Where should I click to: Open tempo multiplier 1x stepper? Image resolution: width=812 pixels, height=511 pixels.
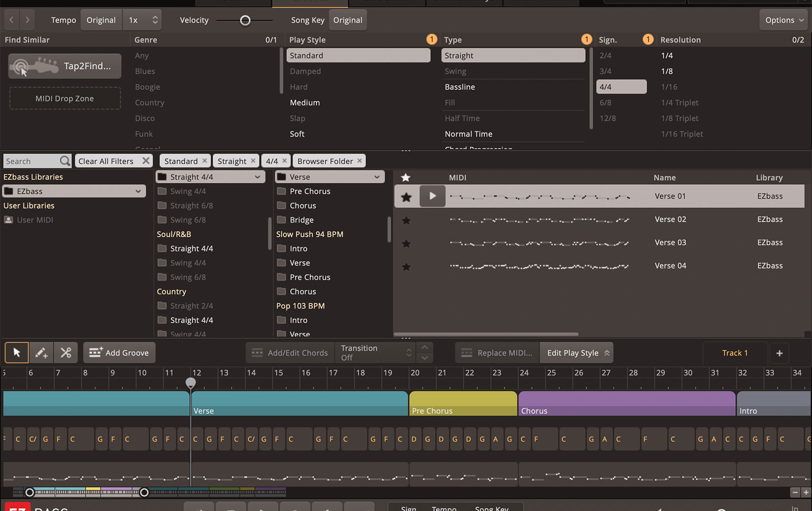point(143,20)
